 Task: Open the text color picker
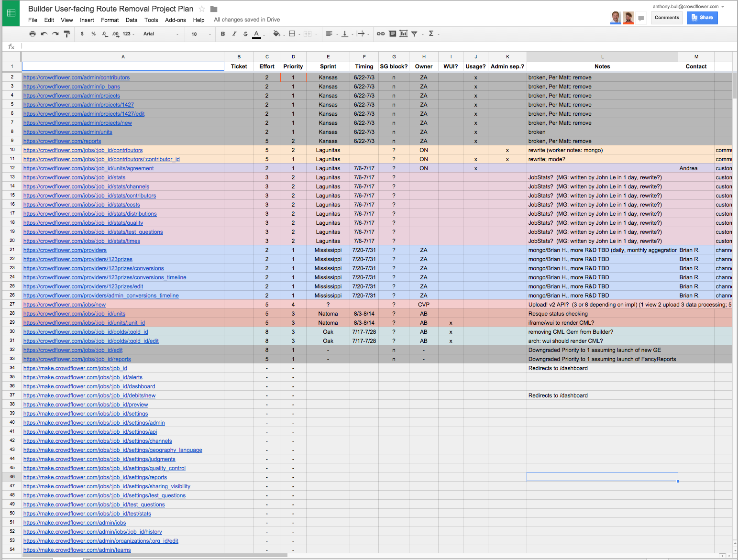click(x=257, y=34)
